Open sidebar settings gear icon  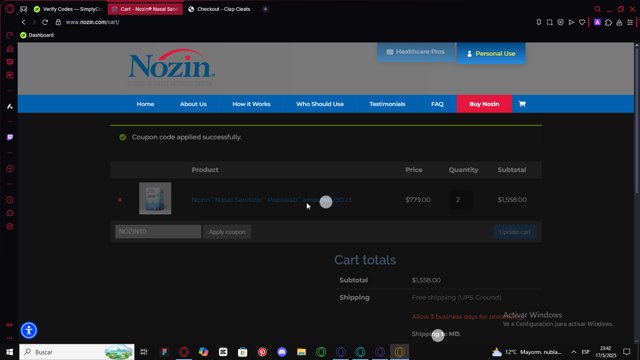point(10,226)
